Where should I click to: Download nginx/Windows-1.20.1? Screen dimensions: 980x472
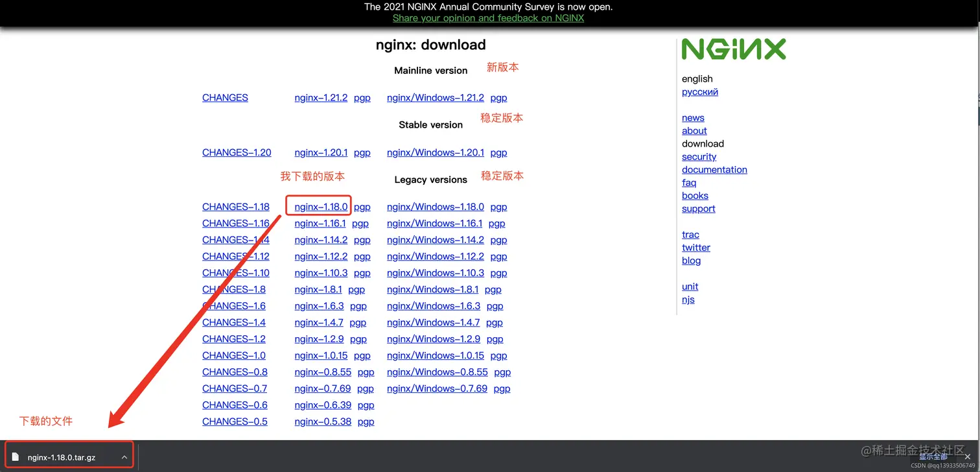[436, 153]
